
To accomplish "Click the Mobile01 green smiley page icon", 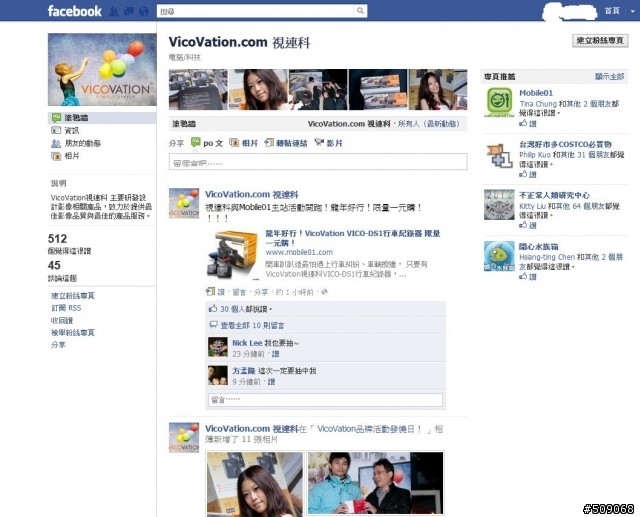I will (x=499, y=102).
